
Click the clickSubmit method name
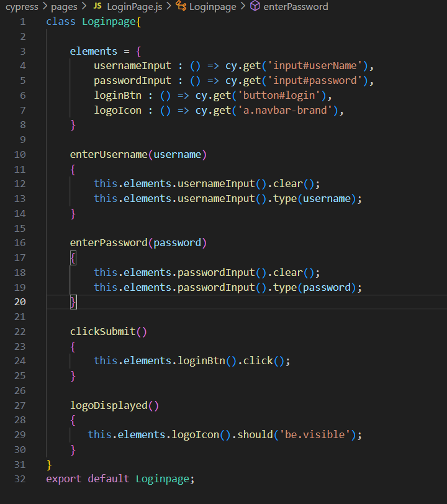(x=103, y=331)
